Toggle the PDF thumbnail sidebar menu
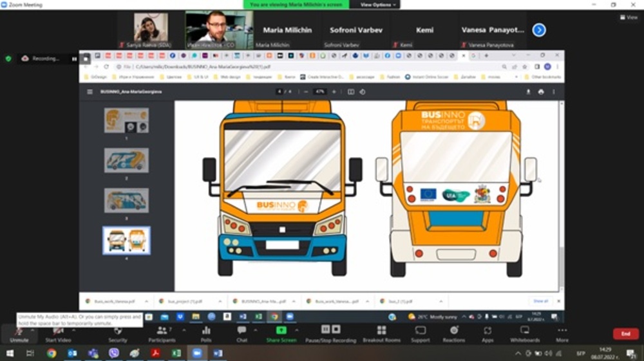The image size is (644, 361). pyautogui.click(x=90, y=92)
